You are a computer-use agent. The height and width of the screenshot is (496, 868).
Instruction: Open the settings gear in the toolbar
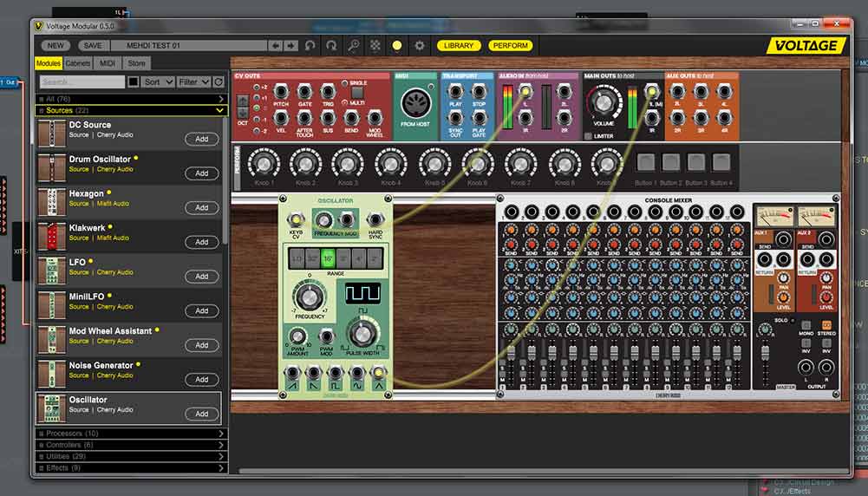coord(420,45)
